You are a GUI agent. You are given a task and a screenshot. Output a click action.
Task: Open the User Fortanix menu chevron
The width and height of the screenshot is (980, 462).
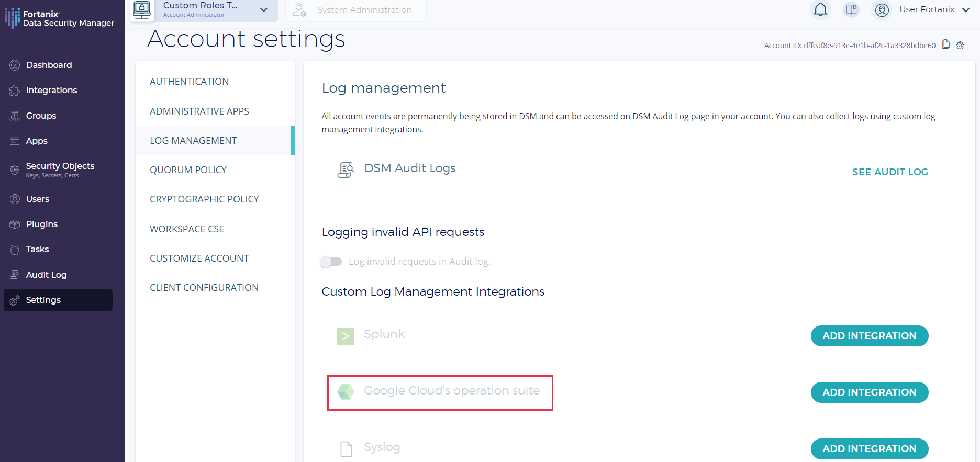coord(966,10)
